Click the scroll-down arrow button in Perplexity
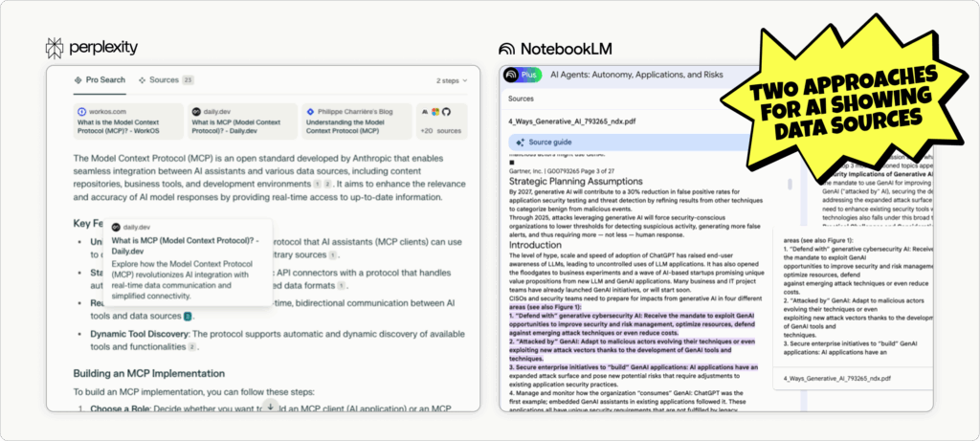 click(x=270, y=406)
